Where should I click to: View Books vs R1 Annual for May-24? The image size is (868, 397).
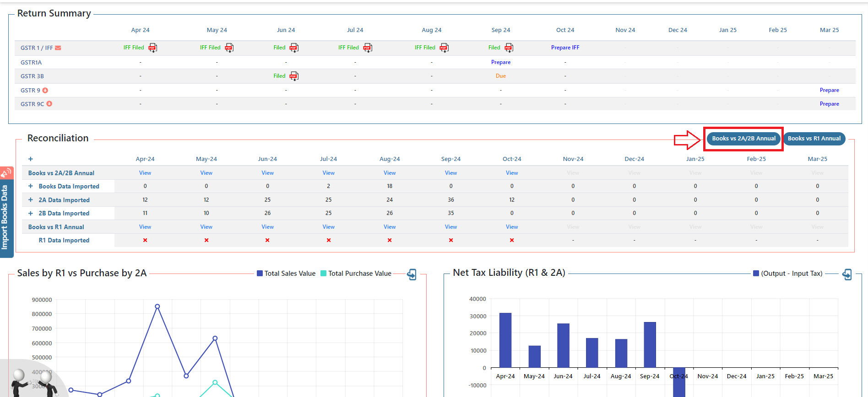pos(206,227)
